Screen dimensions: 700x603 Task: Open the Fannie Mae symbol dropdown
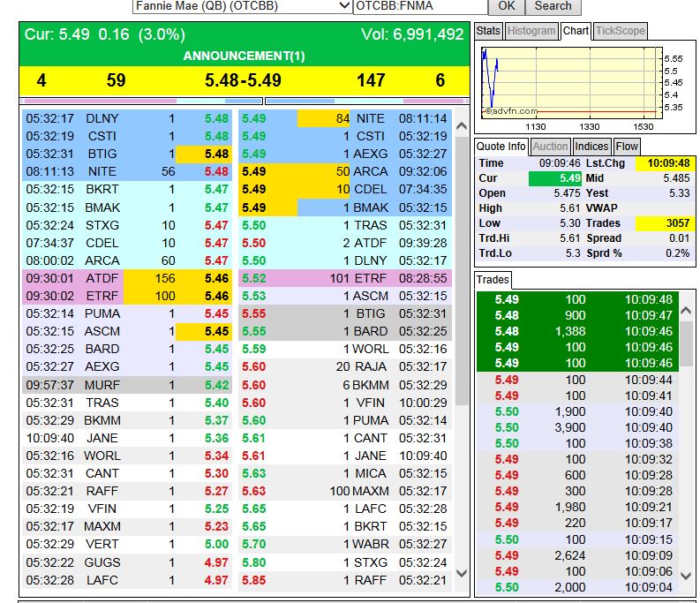(x=242, y=6)
